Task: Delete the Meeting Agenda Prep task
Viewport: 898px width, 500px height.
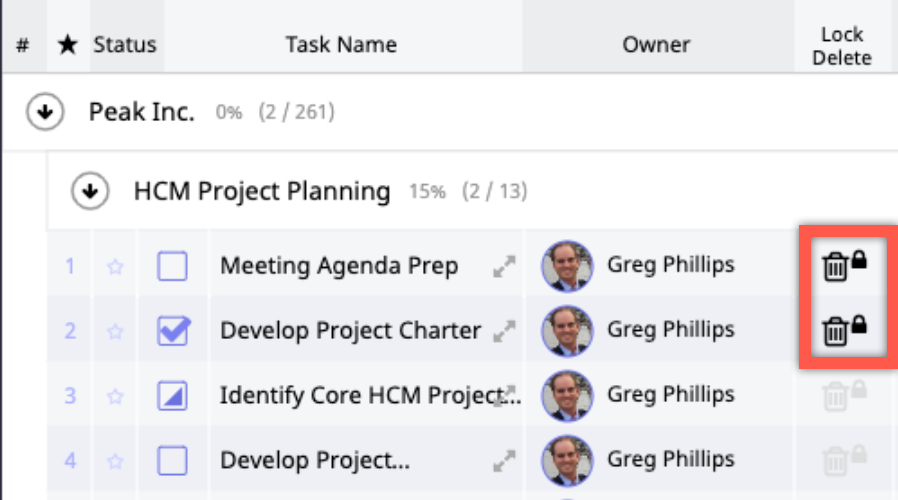Action: pos(833,267)
